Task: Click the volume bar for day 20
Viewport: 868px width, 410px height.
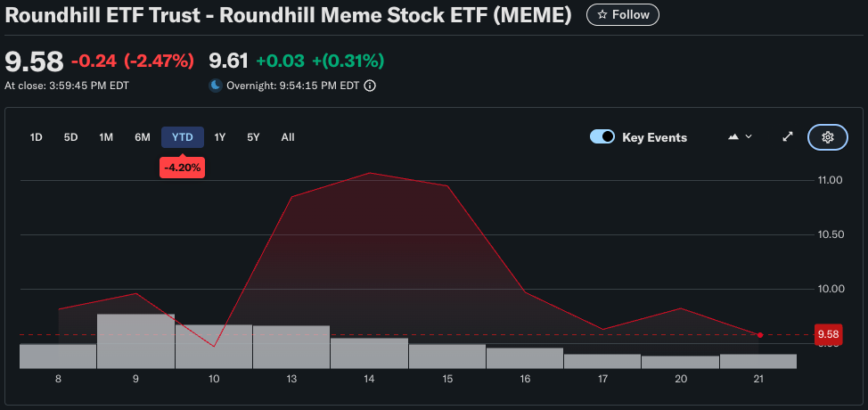Action: (x=680, y=362)
